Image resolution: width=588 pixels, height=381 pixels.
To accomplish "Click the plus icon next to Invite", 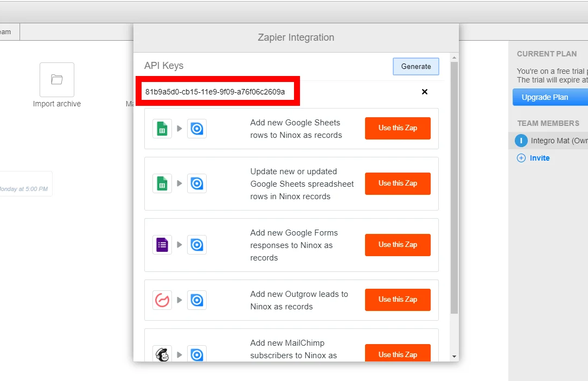I will coord(521,158).
